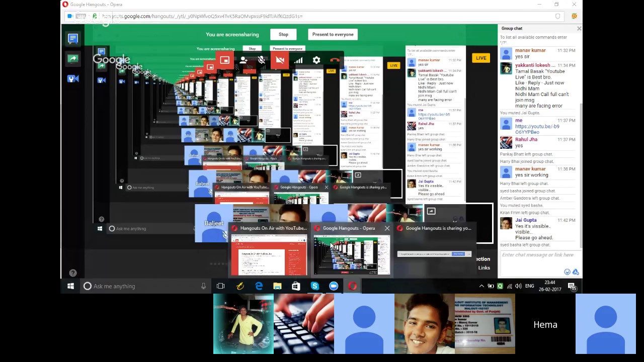
Task: Click the Google Drive attach icon in chat
Action: [x=576, y=272]
